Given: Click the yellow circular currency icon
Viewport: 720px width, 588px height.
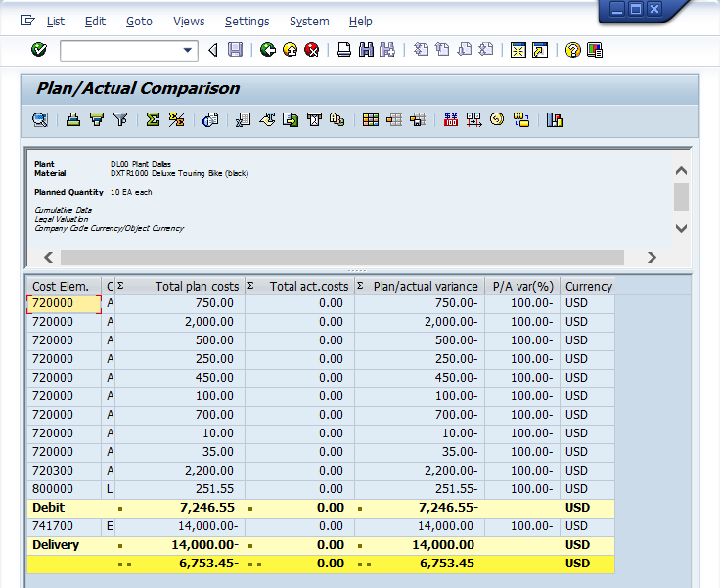Looking at the screenshot, I should pyautogui.click(x=497, y=120).
